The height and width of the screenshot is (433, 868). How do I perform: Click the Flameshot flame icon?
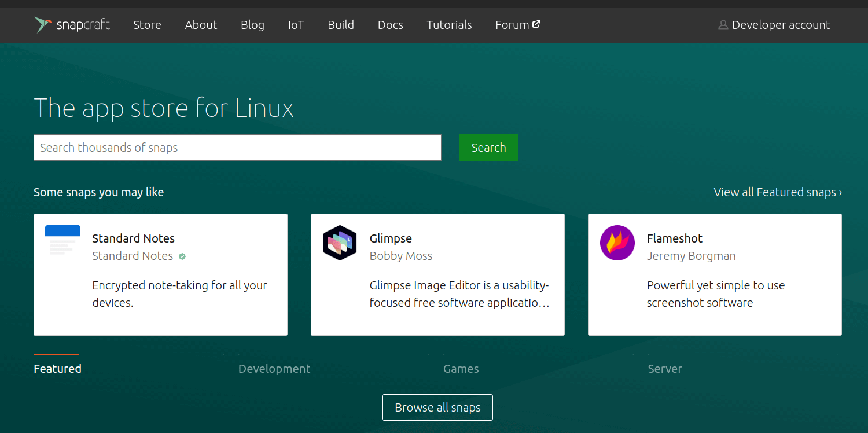pyautogui.click(x=617, y=243)
